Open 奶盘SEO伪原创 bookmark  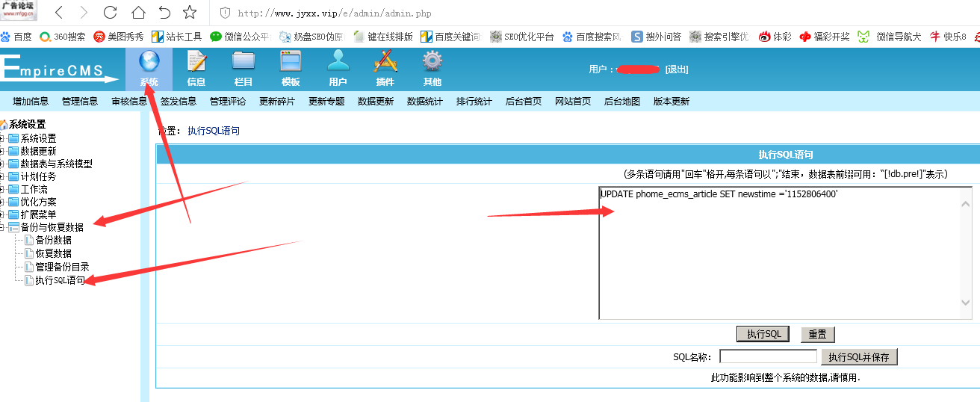311,37
